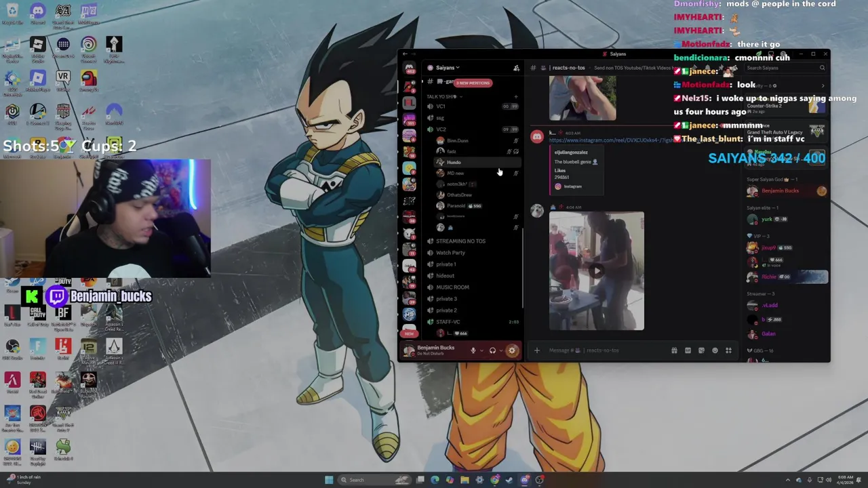Add channel in TALK YO SHI category
Viewport: 868px width, 488px height.
[x=516, y=96]
